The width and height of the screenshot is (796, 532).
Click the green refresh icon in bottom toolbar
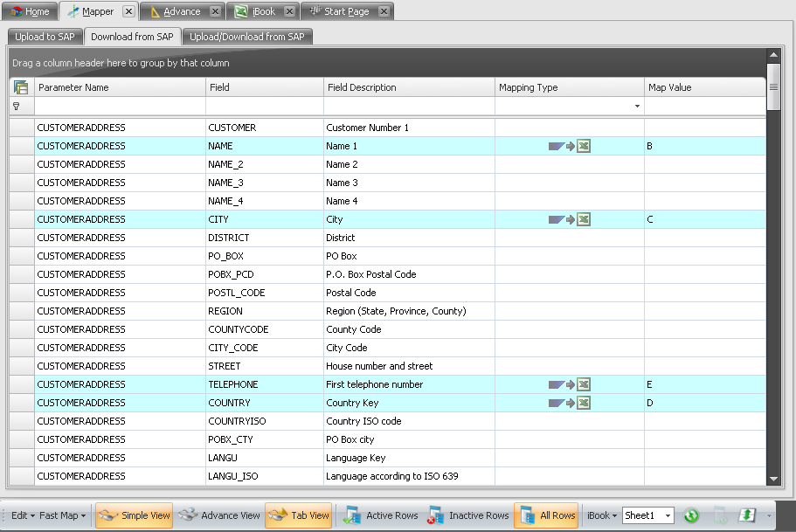(x=691, y=515)
